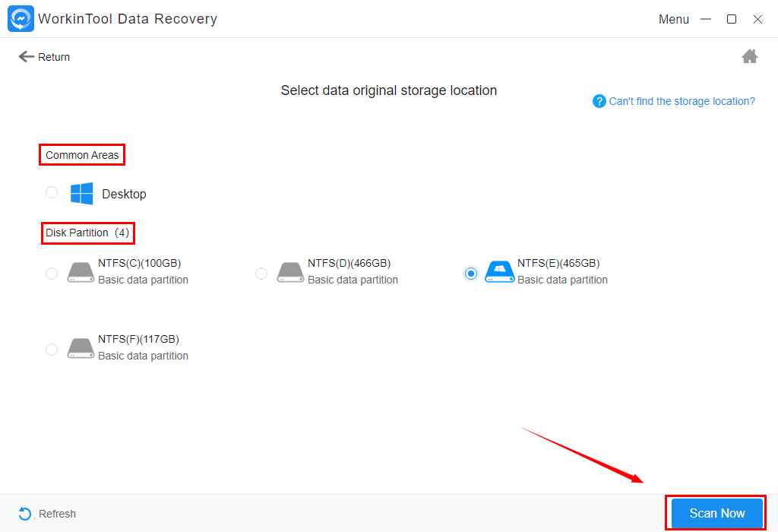Image resolution: width=778 pixels, height=532 pixels.
Task: Click the 'WorkinTool Data Recovery' title text
Action: coord(128,19)
